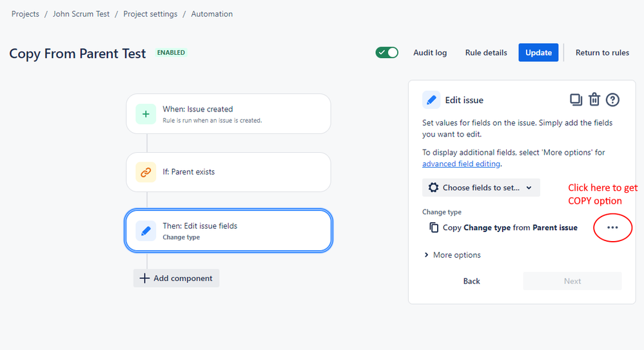The width and height of the screenshot is (644, 350).
Task: Delete the Edit issue component via trash icon
Action: pyautogui.click(x=594, y=100)
